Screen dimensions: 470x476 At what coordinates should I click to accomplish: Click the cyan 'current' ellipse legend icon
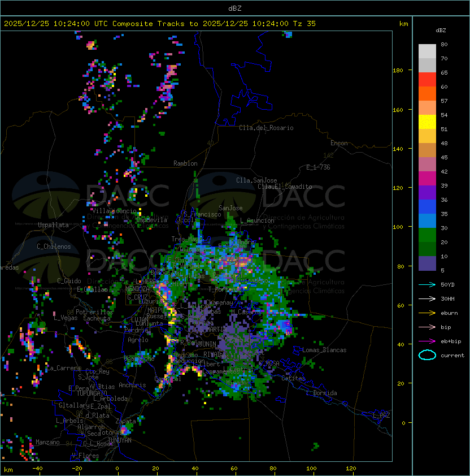click(427, 355)
